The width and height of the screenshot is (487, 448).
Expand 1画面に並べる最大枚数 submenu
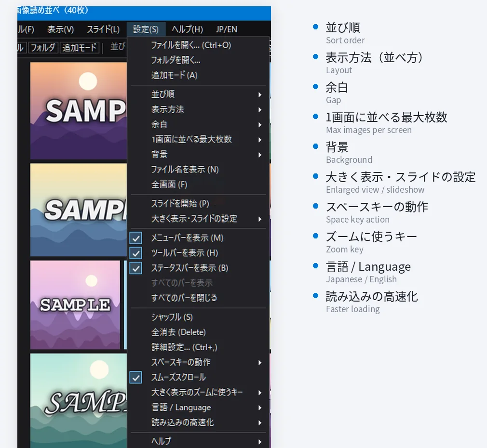tap(198, 140)
